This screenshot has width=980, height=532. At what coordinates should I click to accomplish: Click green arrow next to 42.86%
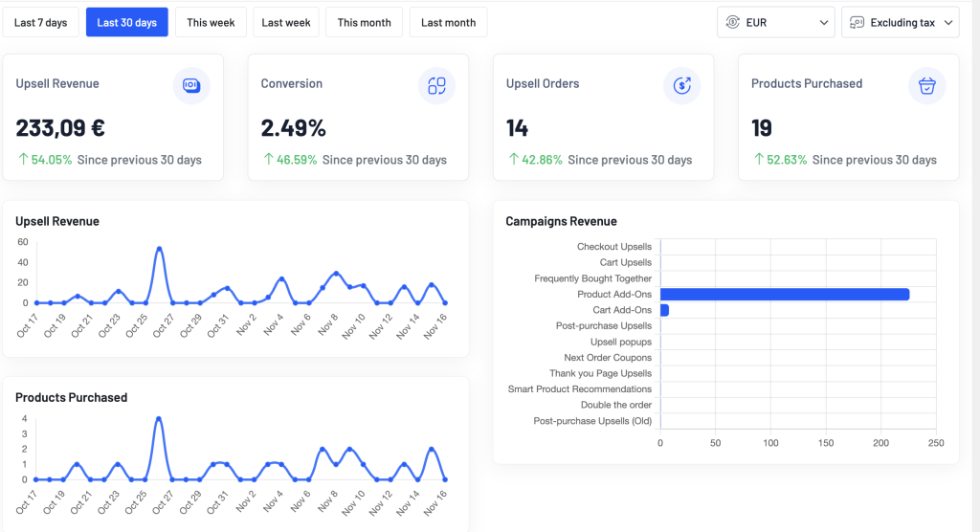(513, 160)
